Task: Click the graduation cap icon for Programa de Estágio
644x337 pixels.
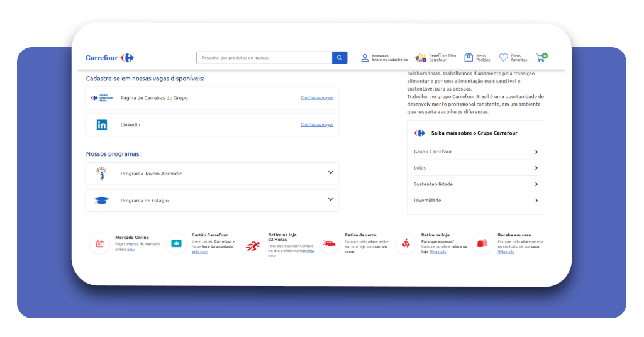Action: [101, 201]
